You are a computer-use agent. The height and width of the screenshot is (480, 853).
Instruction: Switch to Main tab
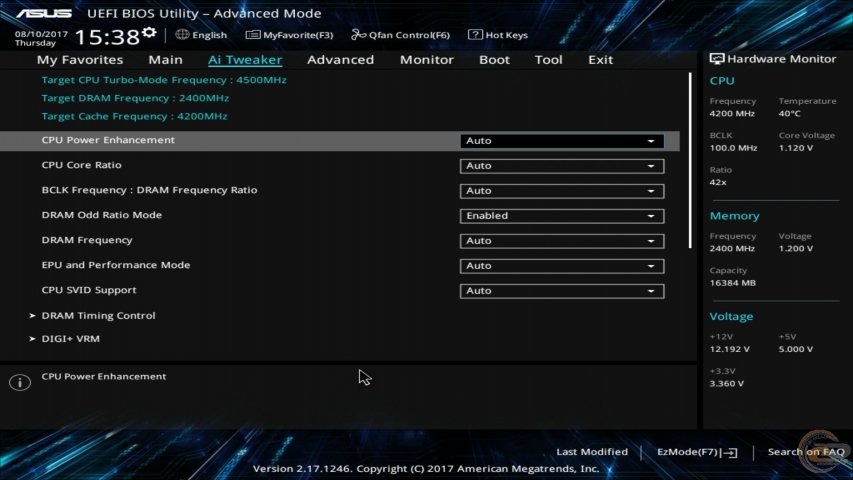click(165, 60)
